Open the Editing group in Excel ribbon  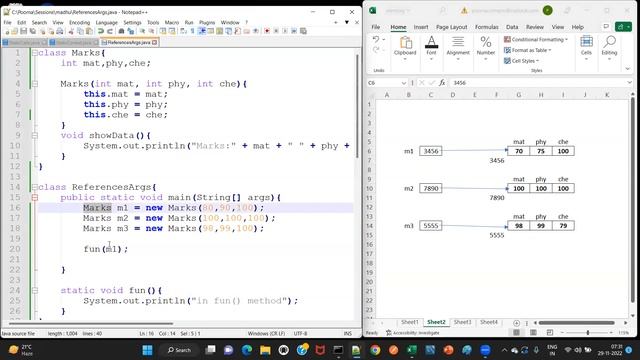coord(609,49)
